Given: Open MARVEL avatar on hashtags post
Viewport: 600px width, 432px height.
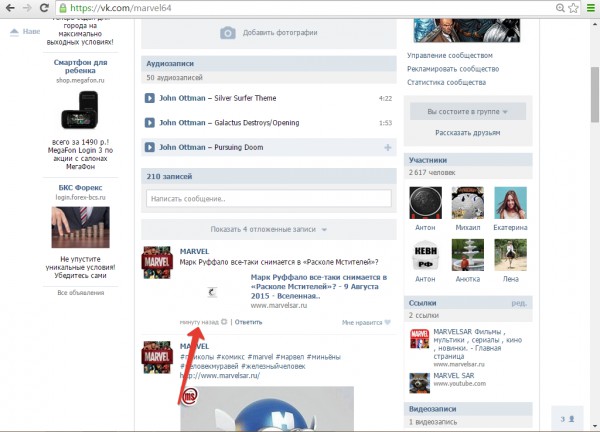Looking at the screenshot, I should pyautogui.click(x=157, y=357).
